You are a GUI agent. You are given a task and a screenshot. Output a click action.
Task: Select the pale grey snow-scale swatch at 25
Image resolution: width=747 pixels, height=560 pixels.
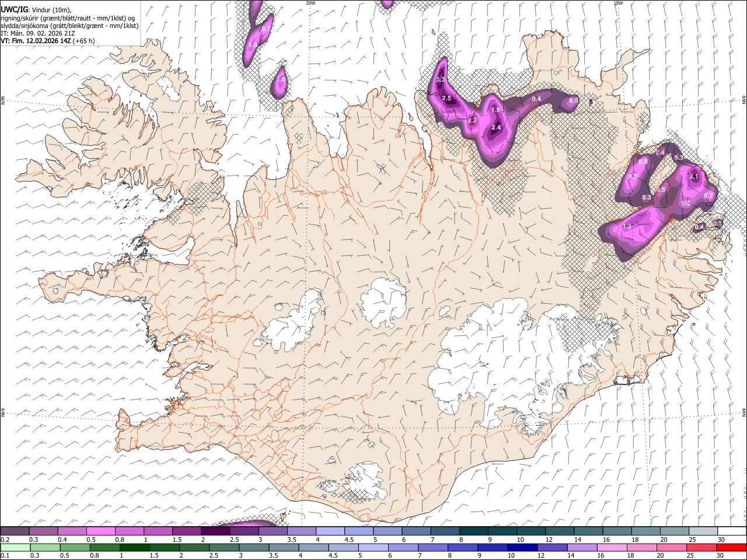pos(703,531)
